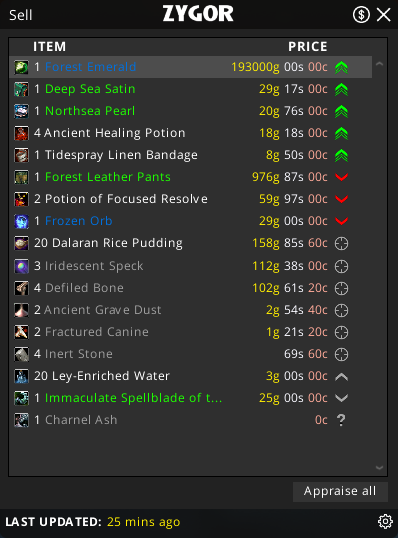The image size is (398, 538).
Task: Open settings via gear icon
Action: click(x=385, y=522)
